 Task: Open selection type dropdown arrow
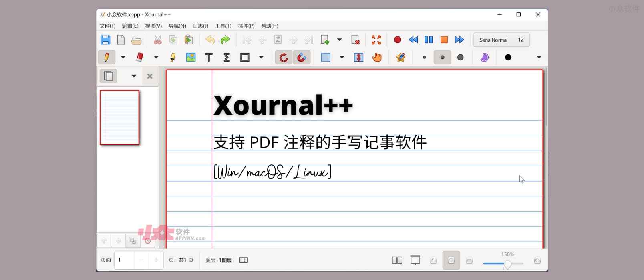[342, 57]
